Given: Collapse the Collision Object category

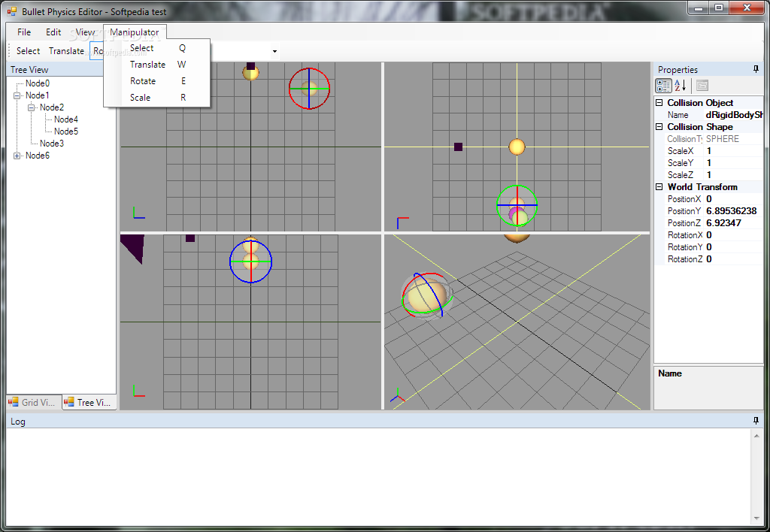Looking at the screenshot, I should 659,103.
